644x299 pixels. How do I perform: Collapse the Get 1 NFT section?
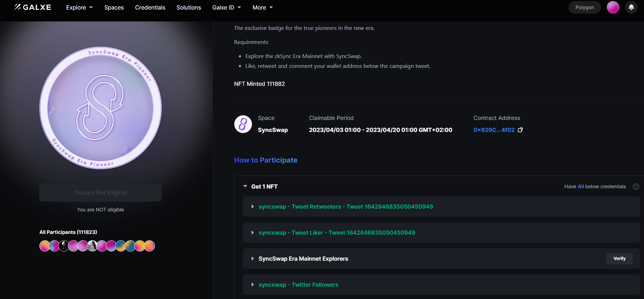pyautogui.click(x=245, y=186)
